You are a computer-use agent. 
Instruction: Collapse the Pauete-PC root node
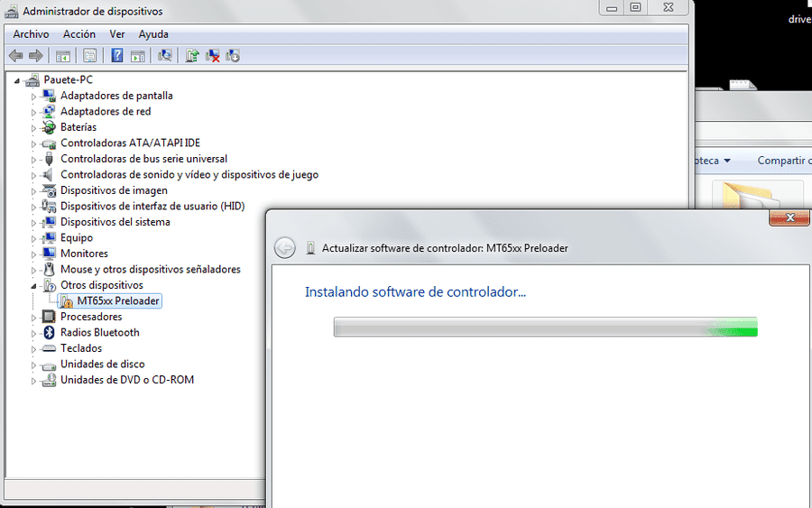pos(17,81)
